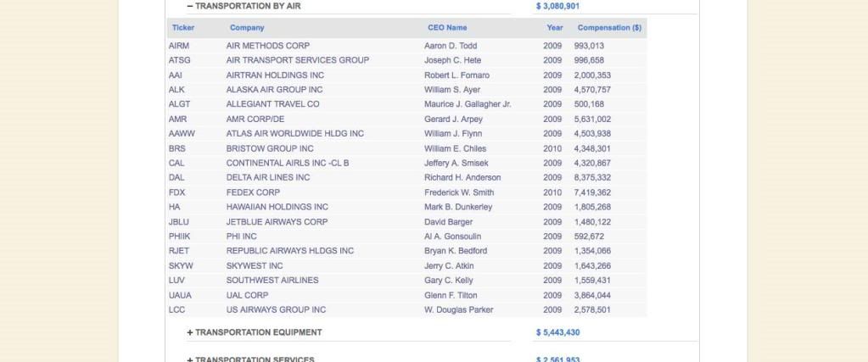Select compensation value 996,658

[589, 60]
